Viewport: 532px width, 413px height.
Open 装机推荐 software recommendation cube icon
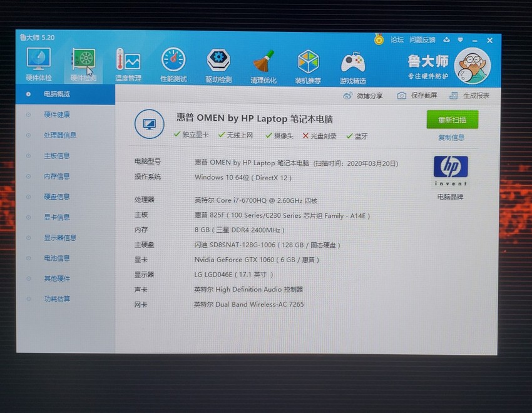pyautogui.click(x=308, y=67)
